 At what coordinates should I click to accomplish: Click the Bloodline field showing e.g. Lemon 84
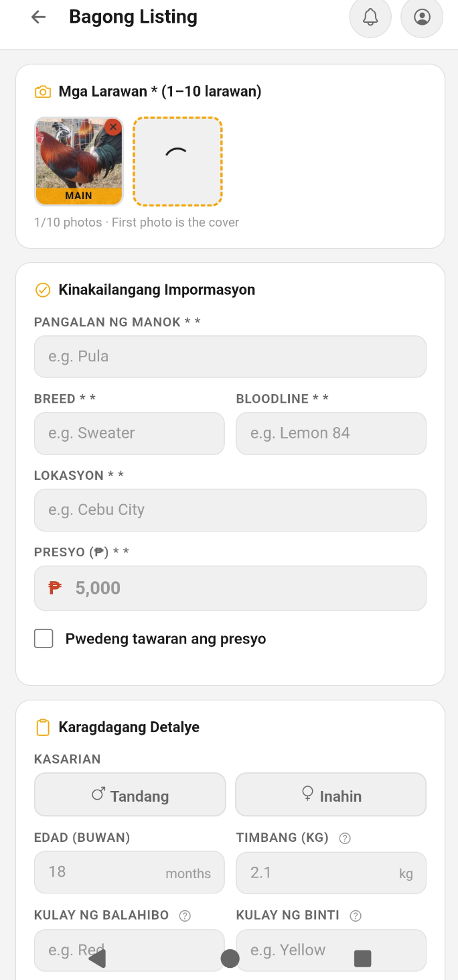coord(331,433)
